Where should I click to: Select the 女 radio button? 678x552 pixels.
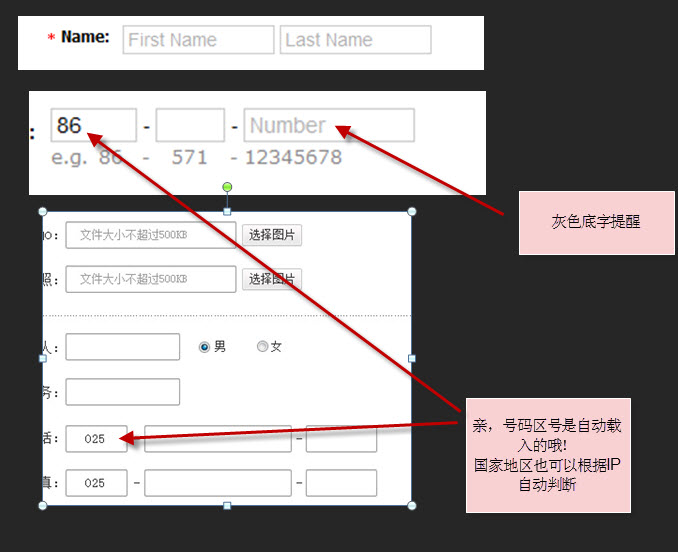(x=262, y=347)
